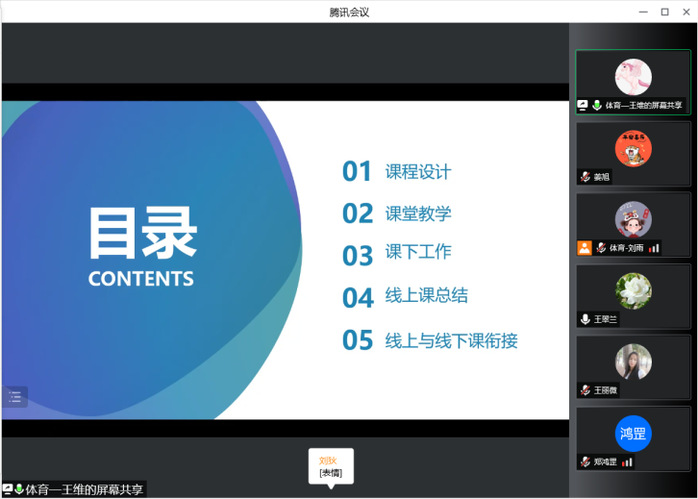The height and width of the screenshot is (499, 698).
Task: Select 姜旭's participant video tile
Action: 633,153
